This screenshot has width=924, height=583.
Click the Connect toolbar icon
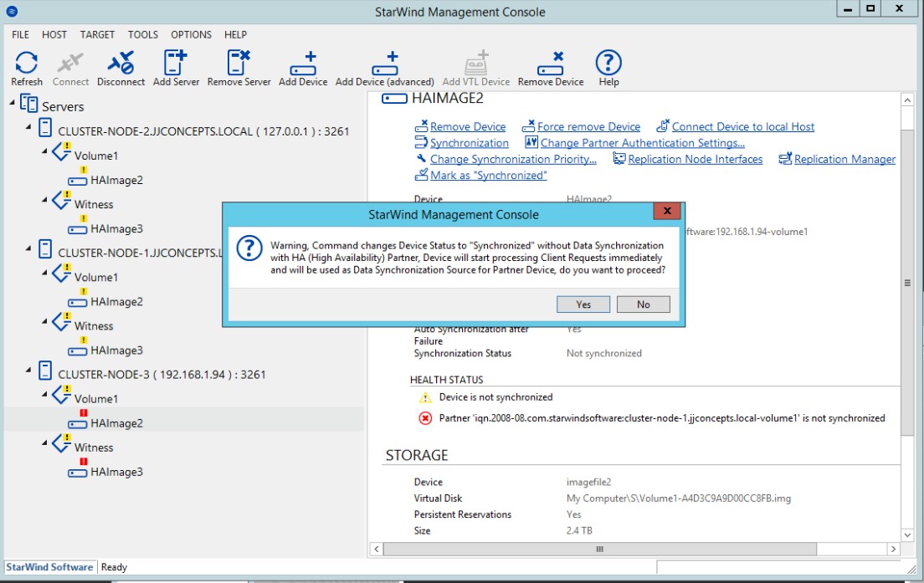tap(70, 63)
